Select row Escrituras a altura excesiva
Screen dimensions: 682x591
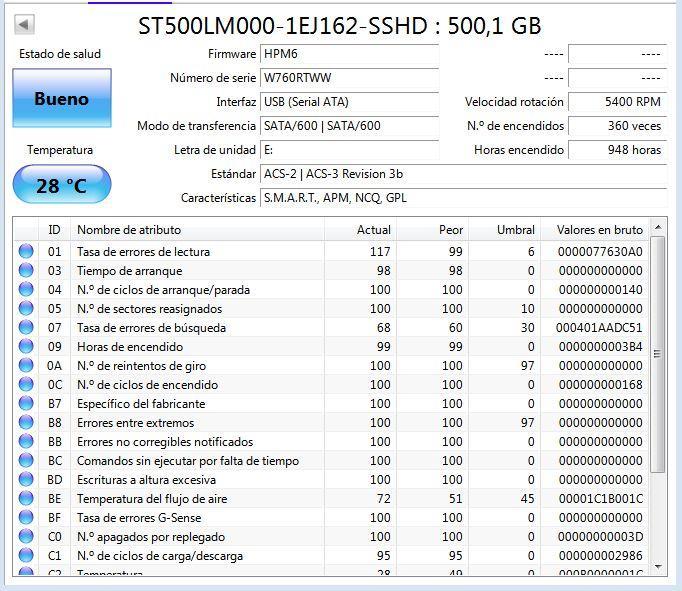[x=331, y=480]
